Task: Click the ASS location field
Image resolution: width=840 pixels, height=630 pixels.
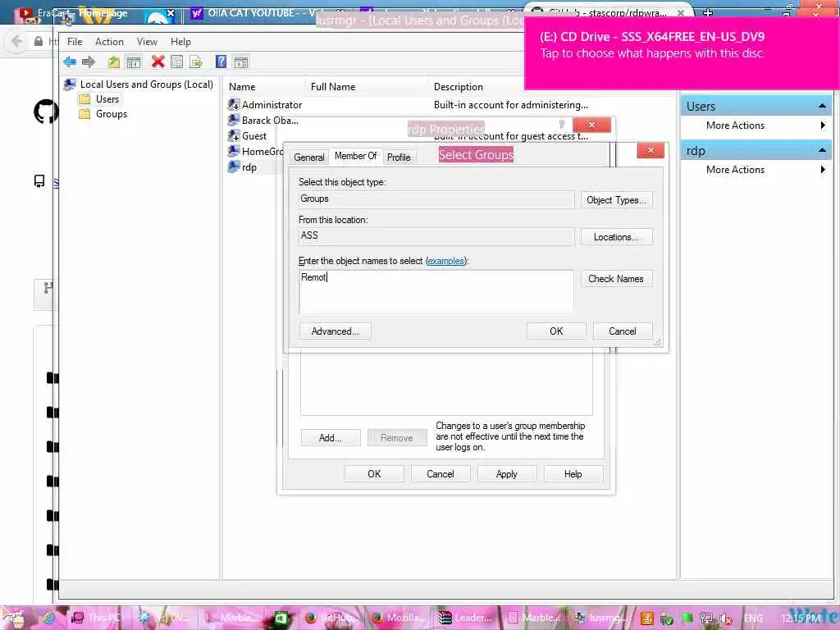Action: coord(436,236)
